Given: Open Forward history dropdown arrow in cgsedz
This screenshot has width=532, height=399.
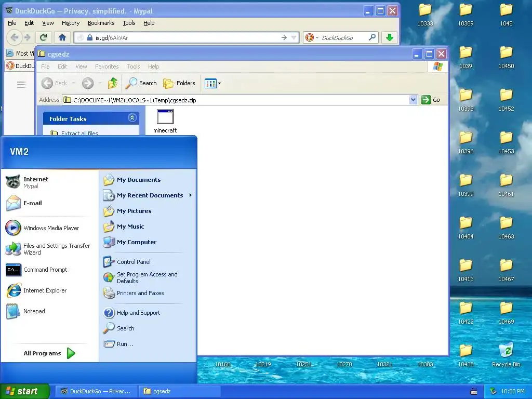Looking at the screenshot, I should point(100,83).
